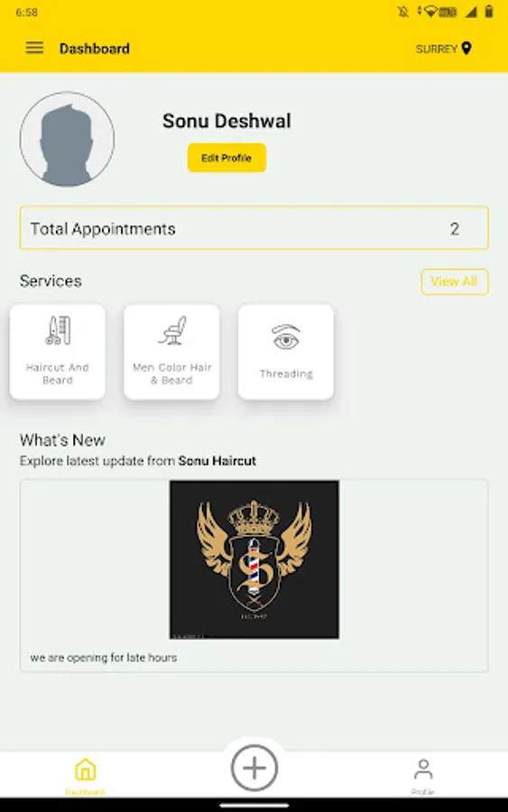Tap the circled plus add-appointment icon

[x=254, y=768]
